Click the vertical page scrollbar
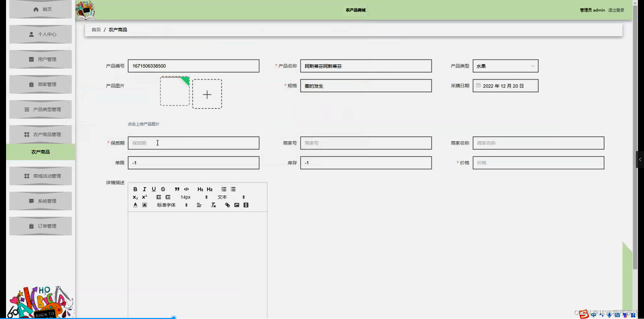This screenshot has height=319, width=644. point(635,138)
